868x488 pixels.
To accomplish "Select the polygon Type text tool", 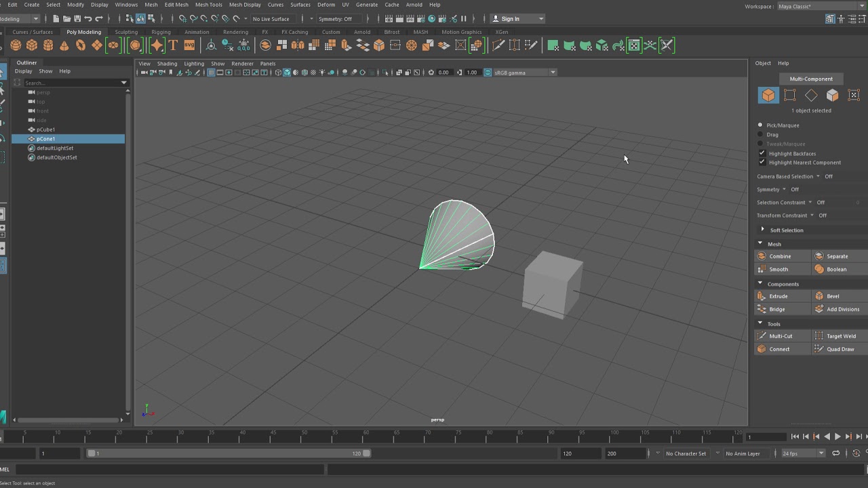I will pos(173,45).
